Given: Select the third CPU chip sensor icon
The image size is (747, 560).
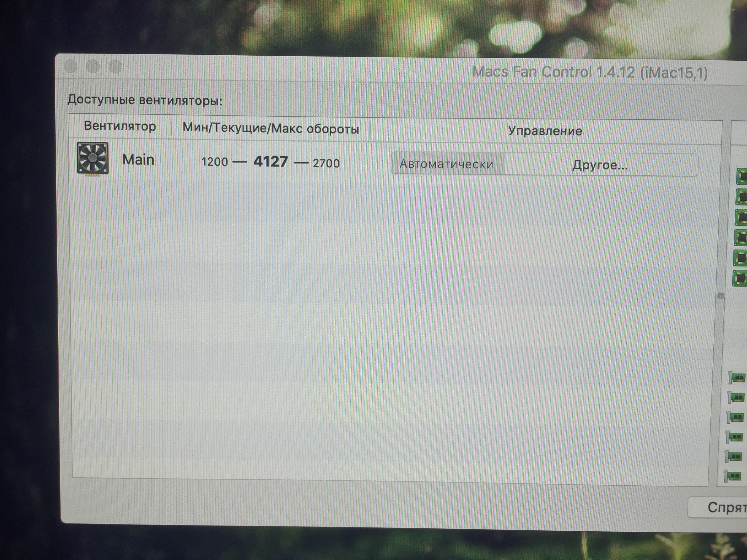Looking at the screenshot, I should [741, 217].
